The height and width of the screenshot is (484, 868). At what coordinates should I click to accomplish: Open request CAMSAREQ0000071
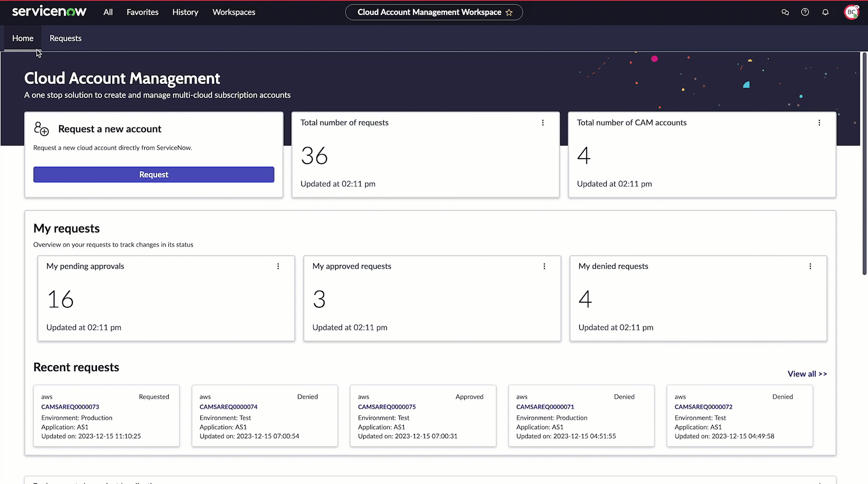pyautogui.click(x=545, y=407)
